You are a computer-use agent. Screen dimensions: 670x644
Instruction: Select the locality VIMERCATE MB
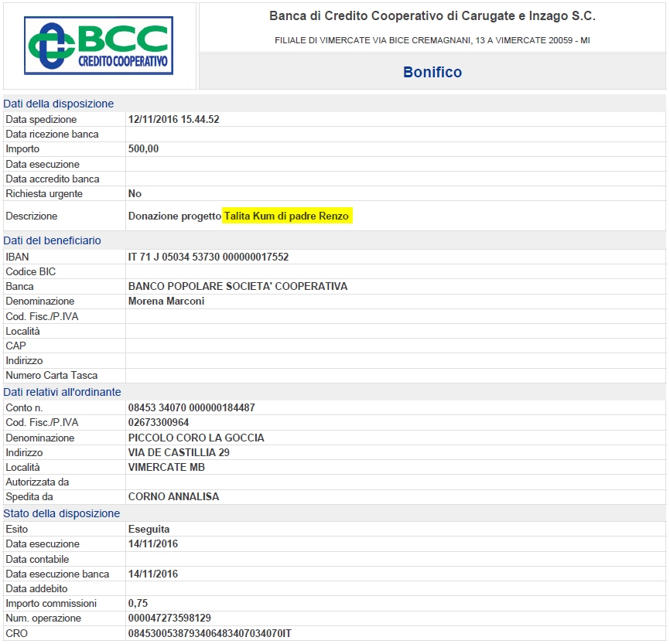coord(166,467)
